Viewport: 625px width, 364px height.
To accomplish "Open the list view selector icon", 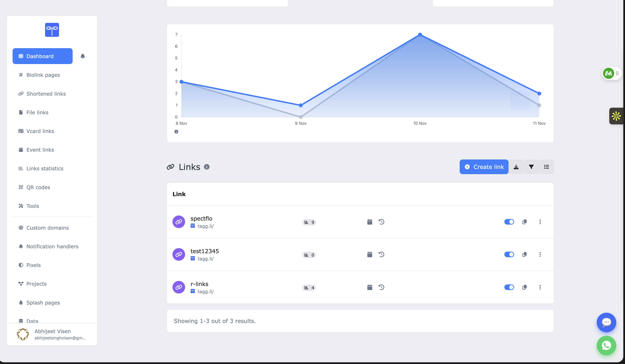I will coord(546,167).
